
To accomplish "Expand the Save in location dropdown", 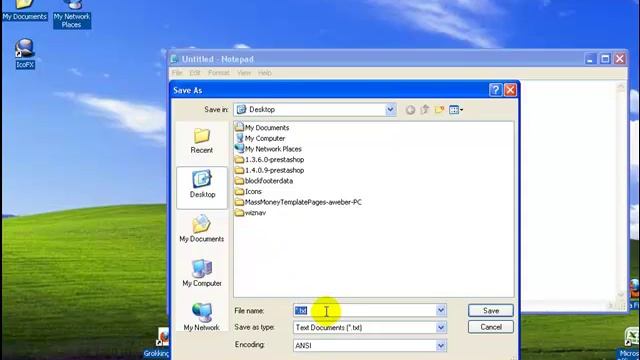I will tap(390, 109).
